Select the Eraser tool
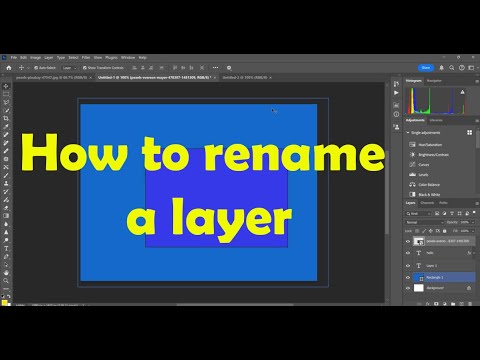 tap(6, 208)
